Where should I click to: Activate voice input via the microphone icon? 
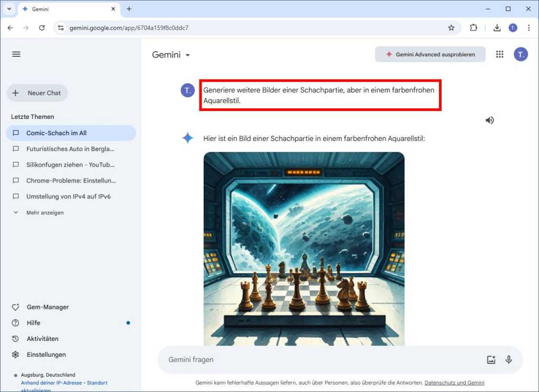pos(508,359)
